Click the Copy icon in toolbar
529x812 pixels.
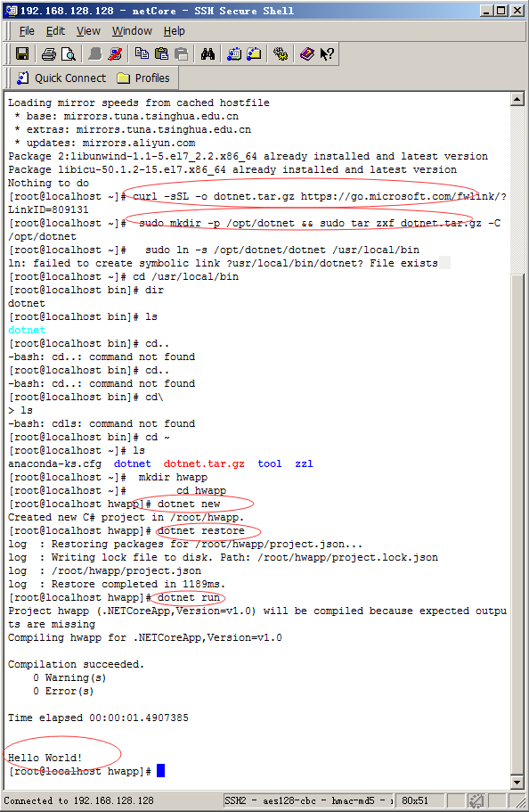tap(142, 53)
